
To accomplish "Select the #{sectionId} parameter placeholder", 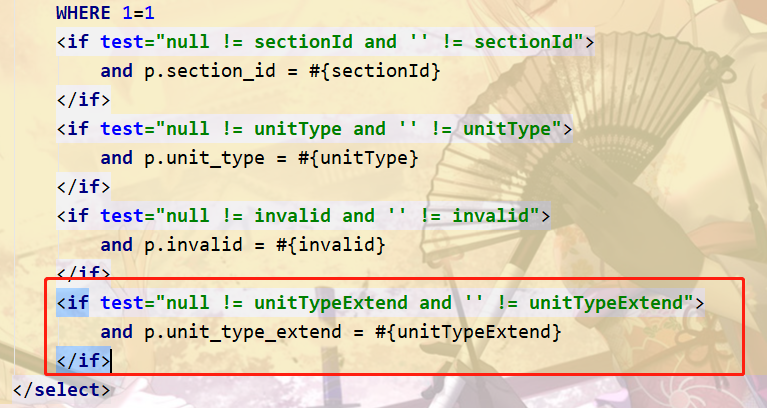I will tap(375, 71).
